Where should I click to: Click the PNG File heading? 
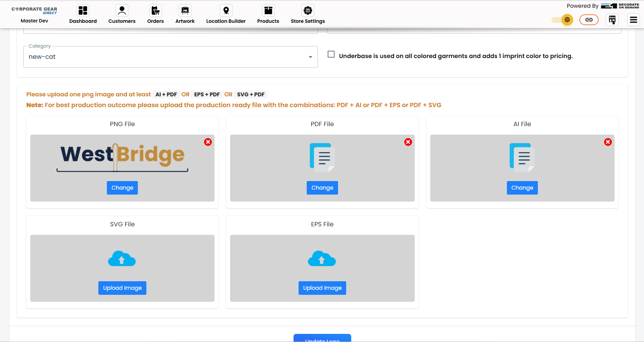(x=122, y=124)
